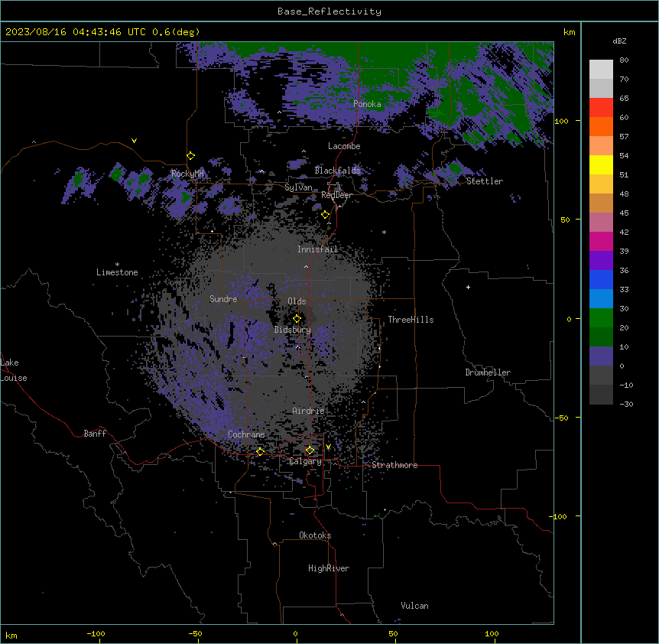This screenshot has height=644, width=659.
Task: Select the 30 dBZ green color swatch
Action: pyautogui.click(x=601, y=318)
